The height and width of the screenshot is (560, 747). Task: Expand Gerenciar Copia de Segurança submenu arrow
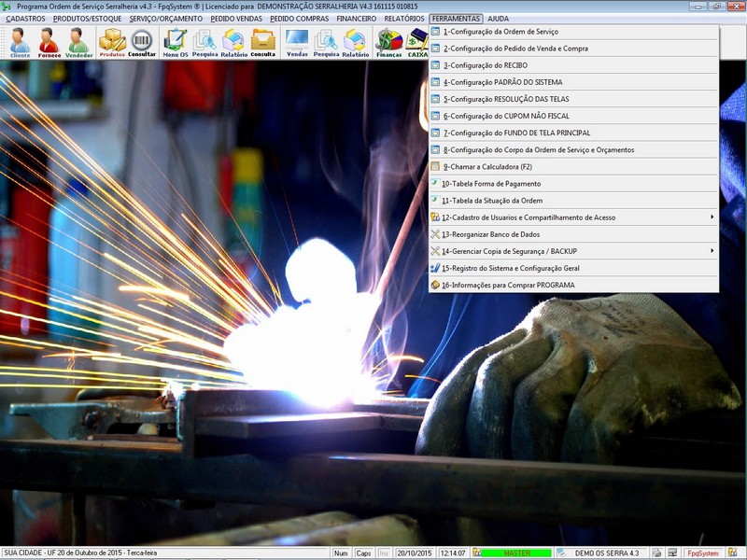point(712,251)
